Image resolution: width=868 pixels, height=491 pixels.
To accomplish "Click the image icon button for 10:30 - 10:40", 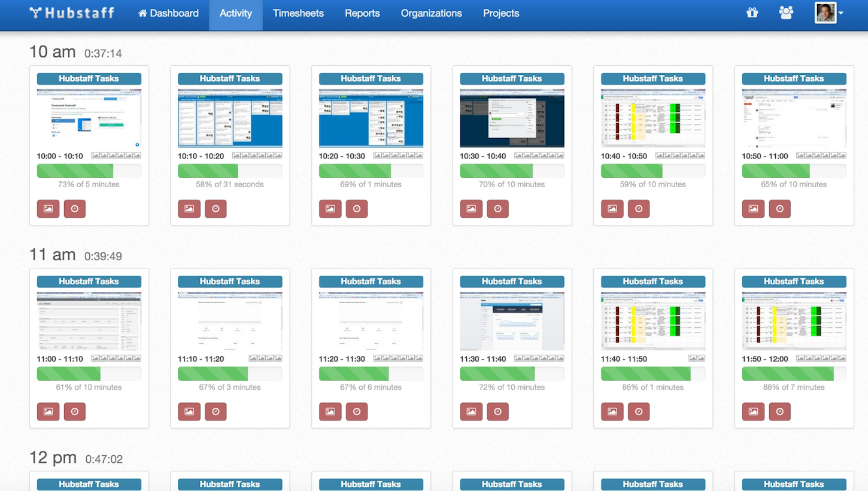I will [471, 209].
